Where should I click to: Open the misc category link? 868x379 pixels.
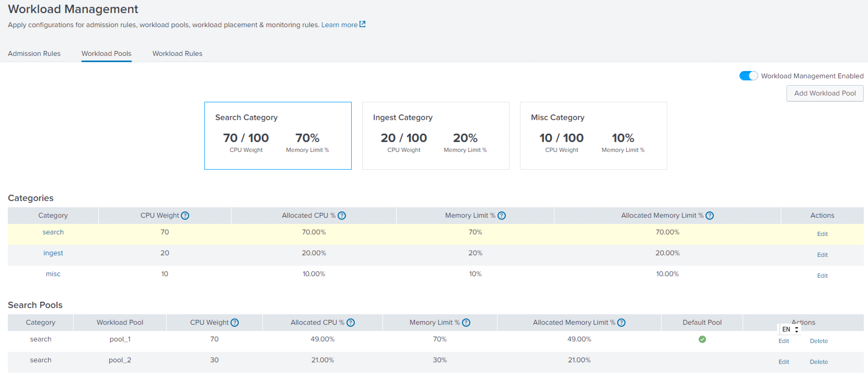pyautogui.click(x=53, y=274)
